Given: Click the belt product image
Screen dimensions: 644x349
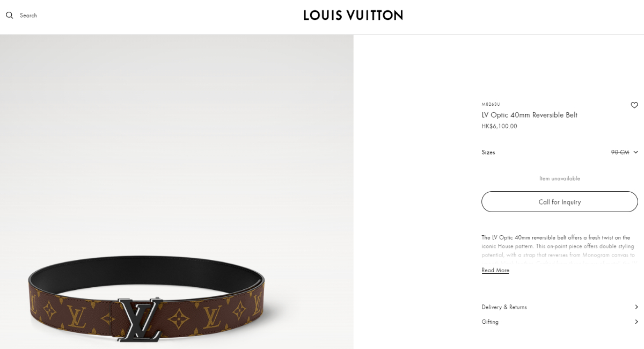Looking at the screenshot, I should click(x=177, y=192).
